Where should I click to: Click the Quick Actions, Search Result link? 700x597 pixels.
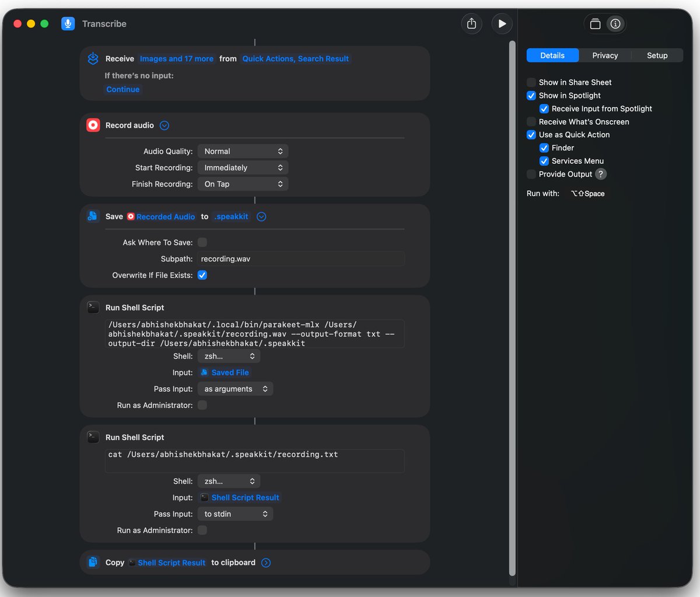296,58
